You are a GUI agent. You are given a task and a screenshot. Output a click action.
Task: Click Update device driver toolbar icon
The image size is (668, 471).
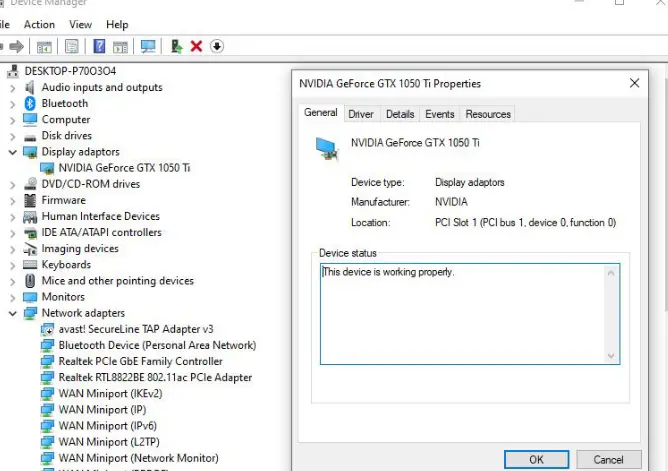click(x=176, y=46)
